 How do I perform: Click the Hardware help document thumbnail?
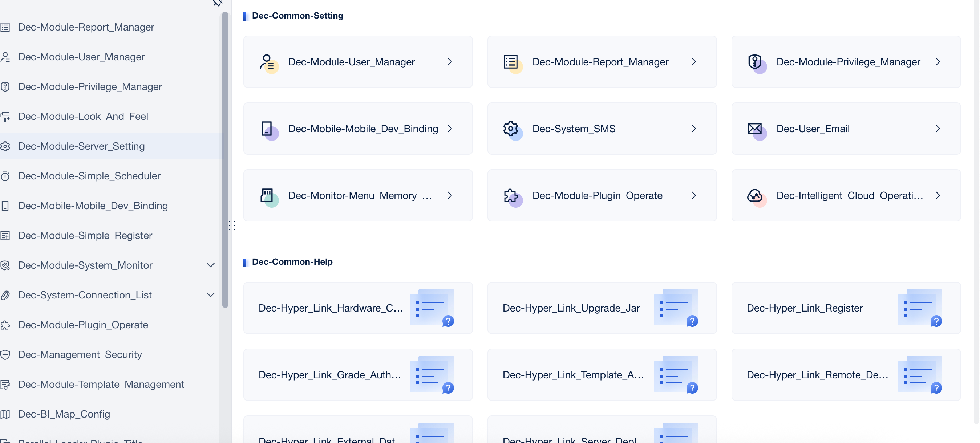click(x=432, y=308)
